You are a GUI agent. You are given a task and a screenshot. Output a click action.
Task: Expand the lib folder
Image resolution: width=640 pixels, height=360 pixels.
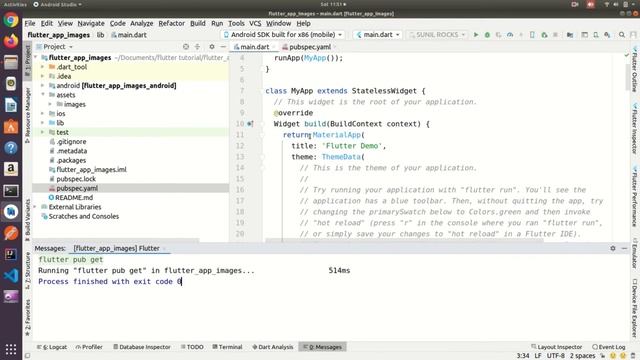click(x=42, y=123)
